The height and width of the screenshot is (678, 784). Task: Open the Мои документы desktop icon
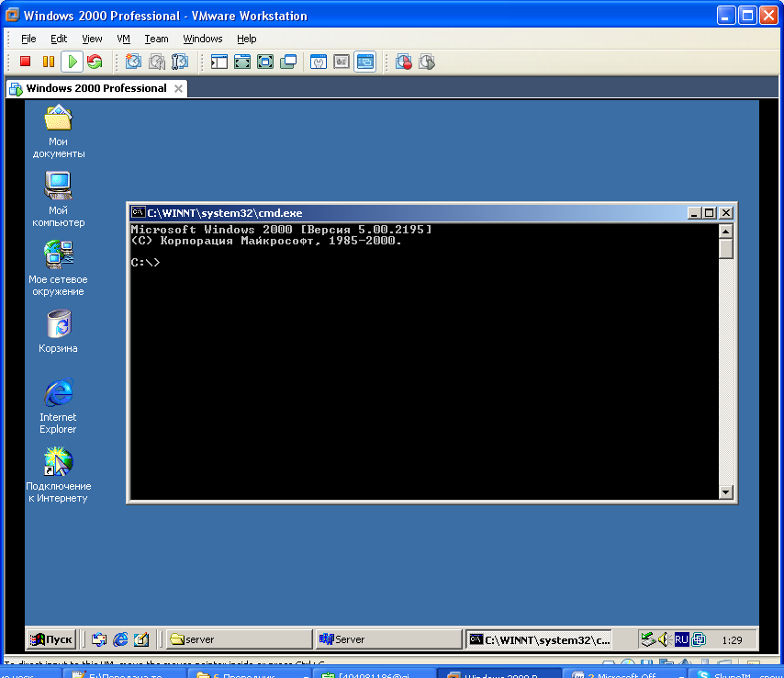[x=59, y=131]
